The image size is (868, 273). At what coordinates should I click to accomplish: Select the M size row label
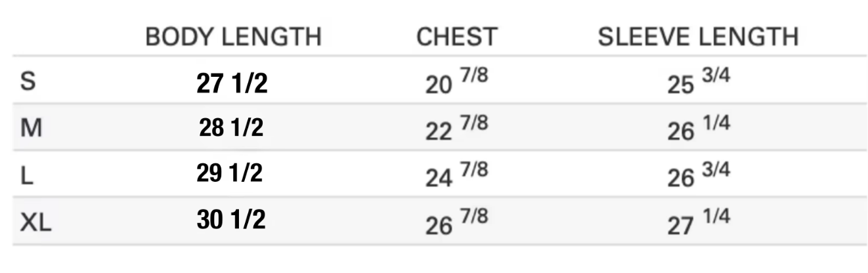(31, 129)
